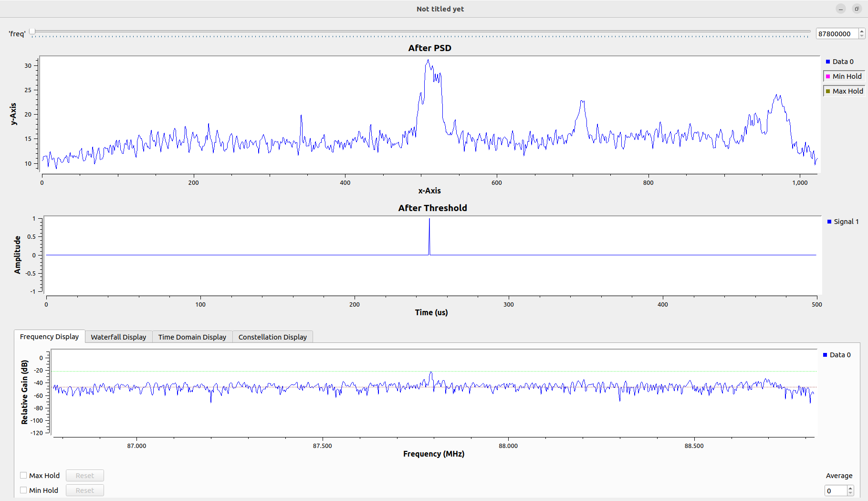The width and height of the screenshot is (868, 501).
Task: Click the Frequency (MHz) axis label
Action: pos(433,454)
